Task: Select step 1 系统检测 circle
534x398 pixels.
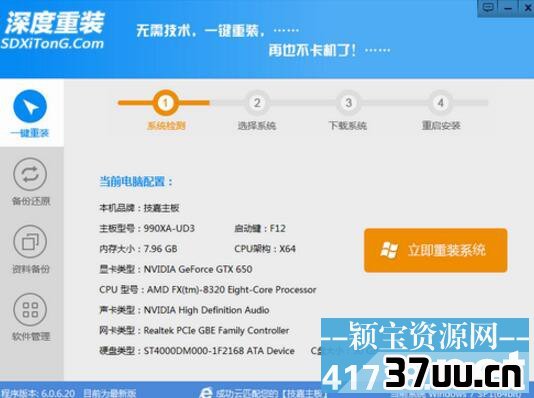Action: 166,102
